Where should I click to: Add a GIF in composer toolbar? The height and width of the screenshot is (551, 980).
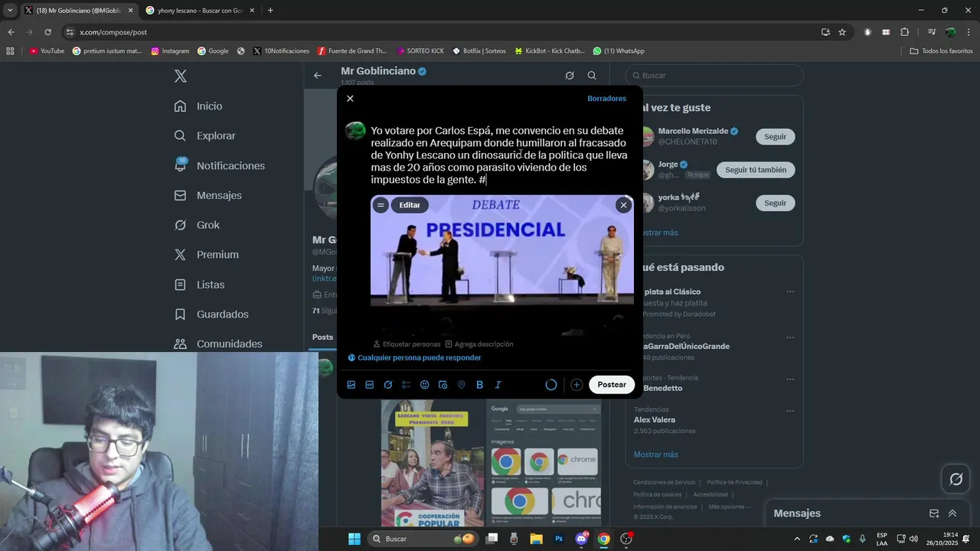[370, 385]
